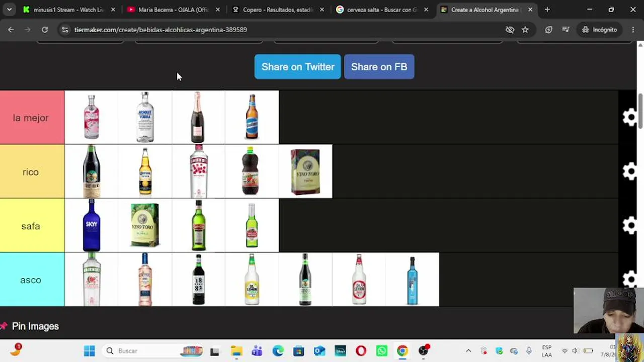
Task: Open settings gear for the 'rico' tier
Action: pyautogui.click(x=629, y=171)
